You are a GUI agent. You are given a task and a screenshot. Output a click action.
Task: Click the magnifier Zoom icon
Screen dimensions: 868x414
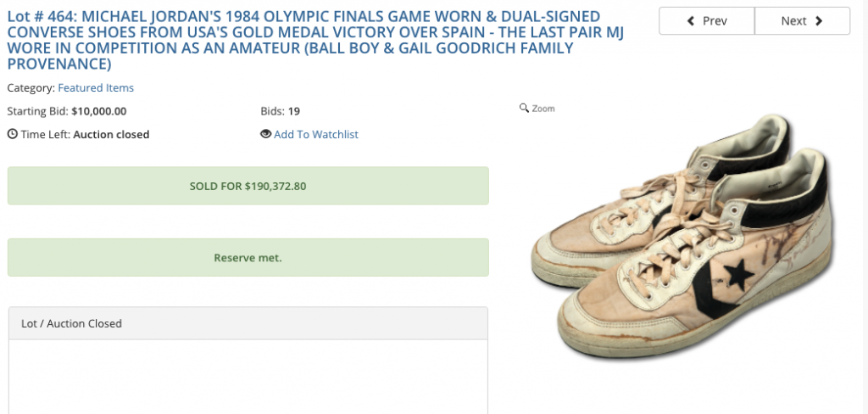pos(524,109)
